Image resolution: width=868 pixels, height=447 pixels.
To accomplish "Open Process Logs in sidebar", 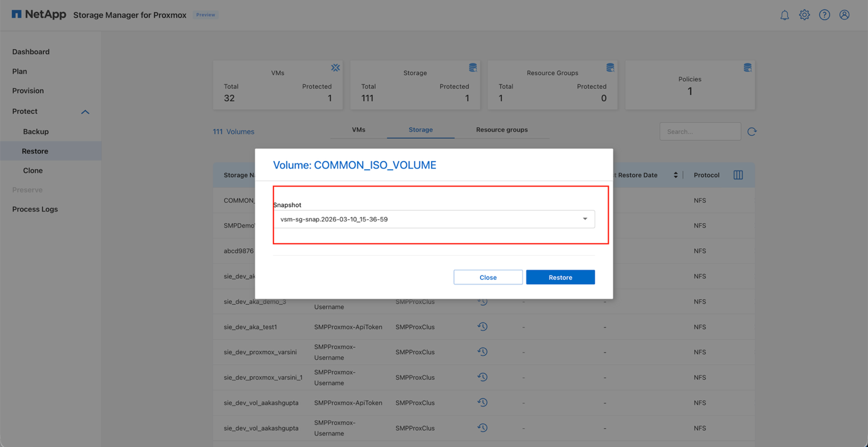I will click(x=35, y=209).
